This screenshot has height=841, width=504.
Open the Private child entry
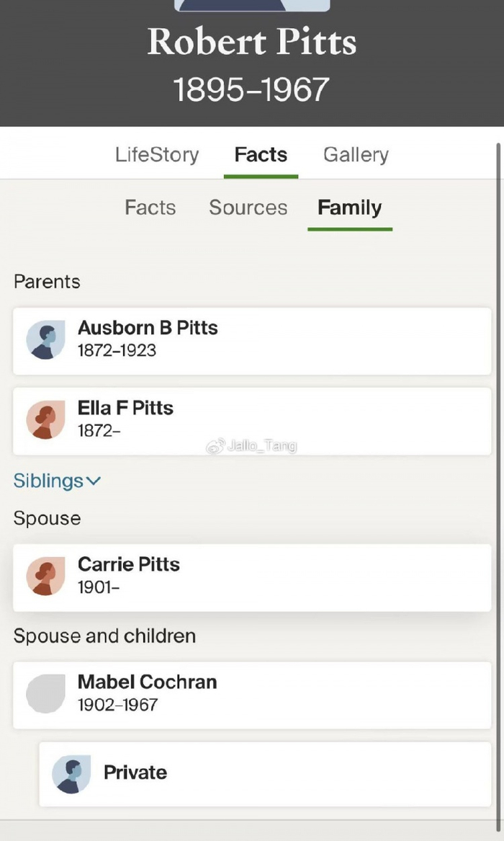[265, 774]
